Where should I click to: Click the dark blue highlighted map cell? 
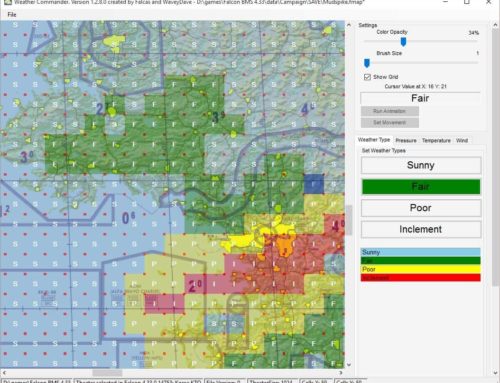pyautogui.click(x=314, y=184)
